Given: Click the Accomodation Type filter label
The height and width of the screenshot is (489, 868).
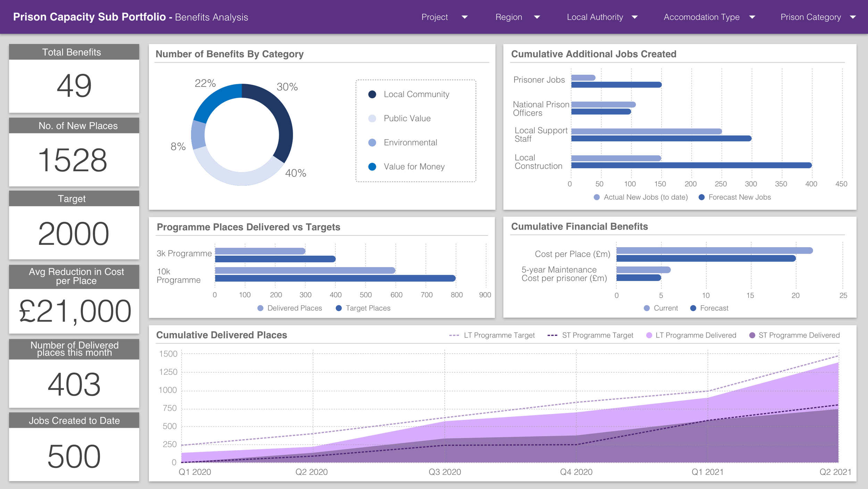Looking at the screenshot, I should 701,17.
